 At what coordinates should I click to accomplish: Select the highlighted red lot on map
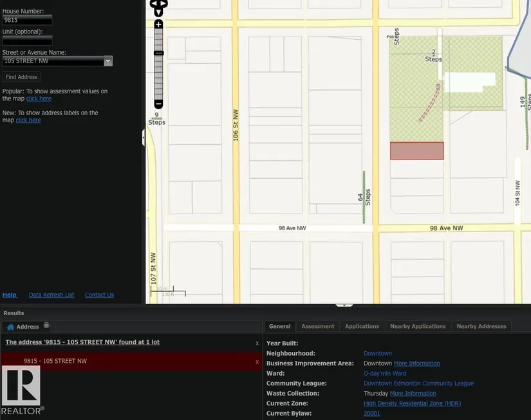(x=416, y=151)
